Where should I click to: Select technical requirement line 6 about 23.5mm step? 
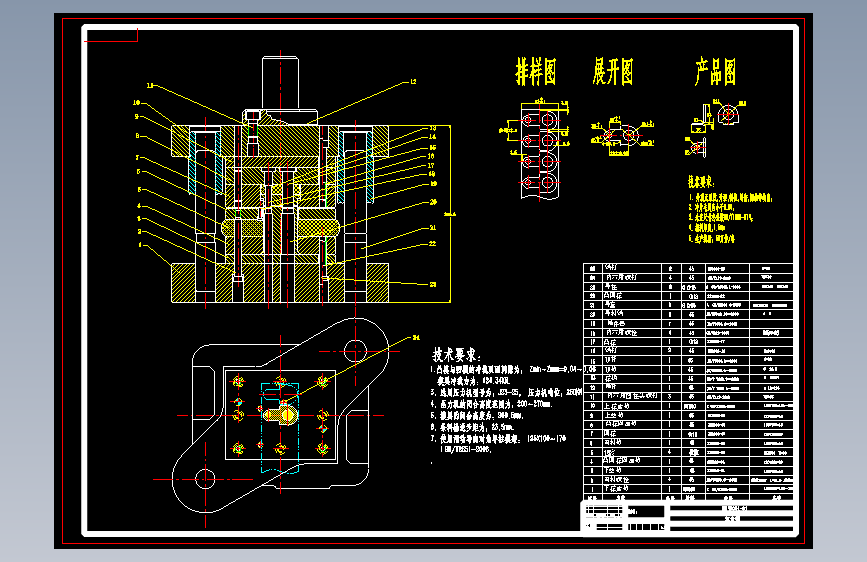point(473,427)
